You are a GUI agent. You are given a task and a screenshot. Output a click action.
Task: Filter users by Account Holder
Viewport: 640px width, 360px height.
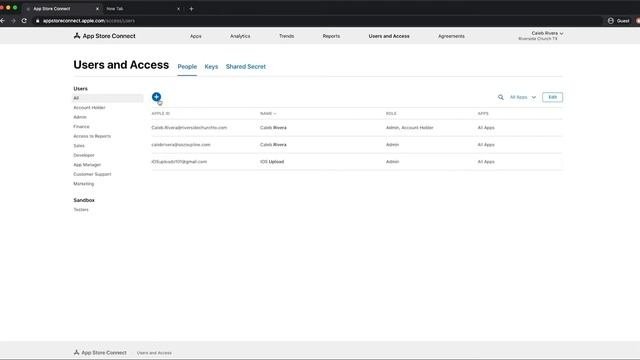pos(89,107)
